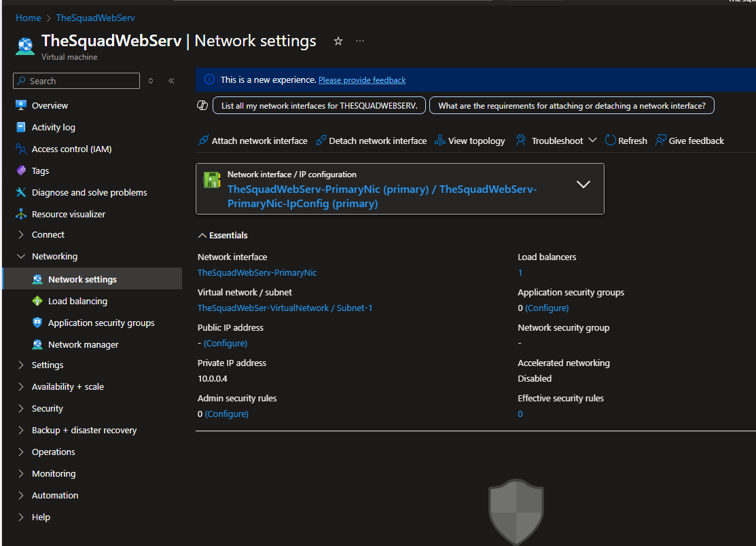Click Attach network interface
Screen dimensions: 756x546
pyautogui.click(x=253, y=141)
